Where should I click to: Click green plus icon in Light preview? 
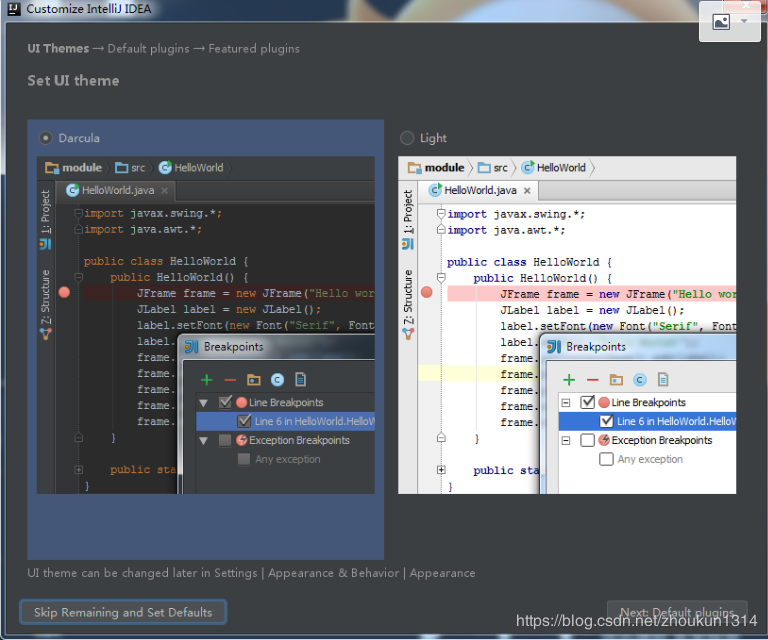569,380
